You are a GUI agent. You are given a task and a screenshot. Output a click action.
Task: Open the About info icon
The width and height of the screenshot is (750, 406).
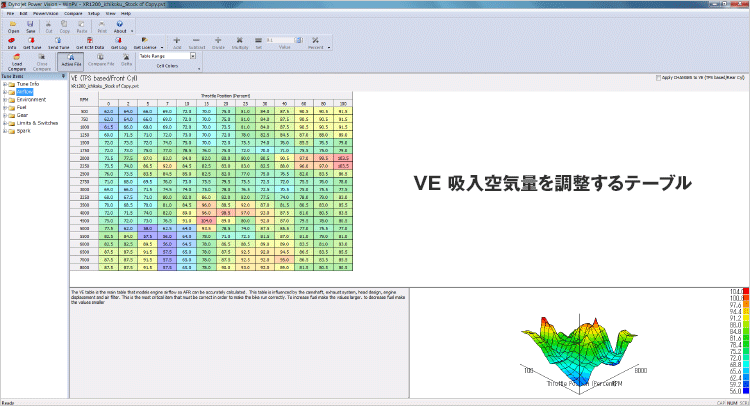(x=120, y=24)
